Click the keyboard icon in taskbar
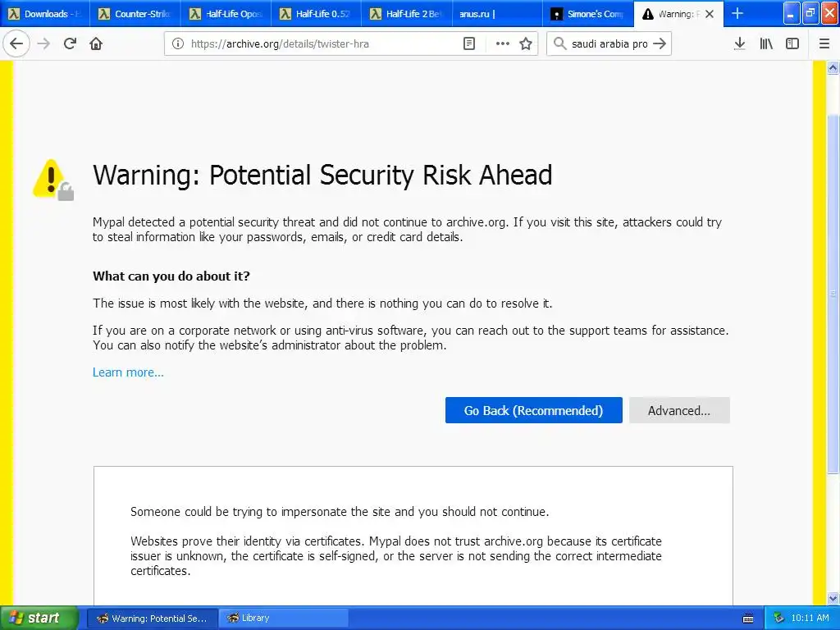Image resolution: width=840 pixels, height=630 pixels. pos(748,619)
